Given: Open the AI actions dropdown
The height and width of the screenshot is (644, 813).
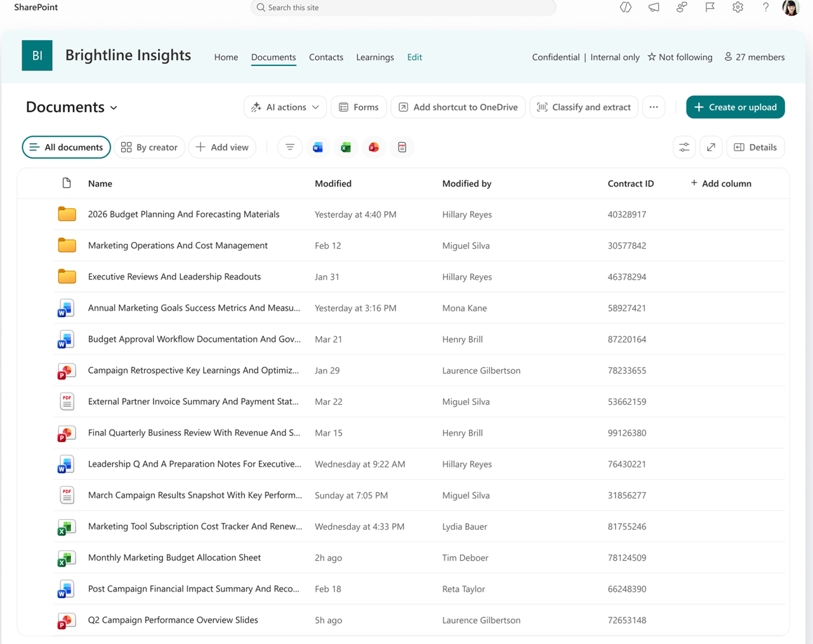Looking at the screenshot, I should [x=284, y=107].
